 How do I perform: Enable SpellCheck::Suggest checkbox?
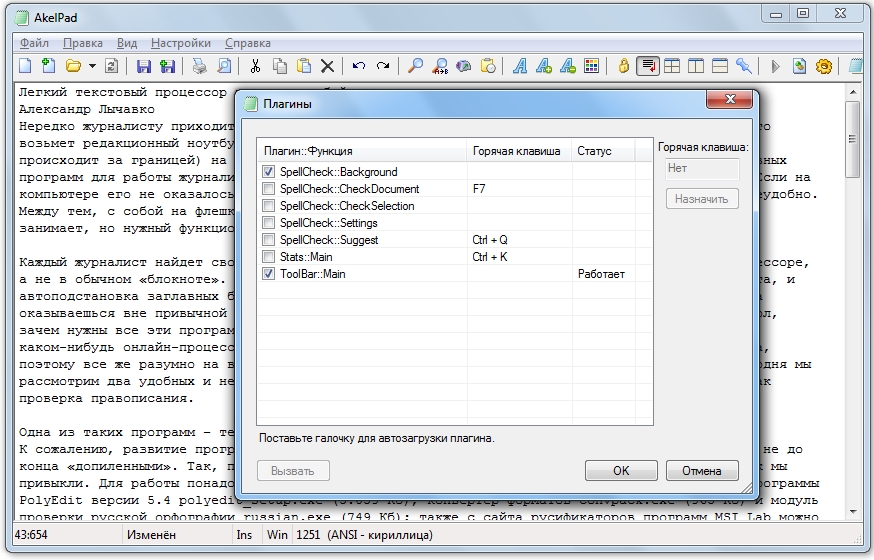[268, 240]
